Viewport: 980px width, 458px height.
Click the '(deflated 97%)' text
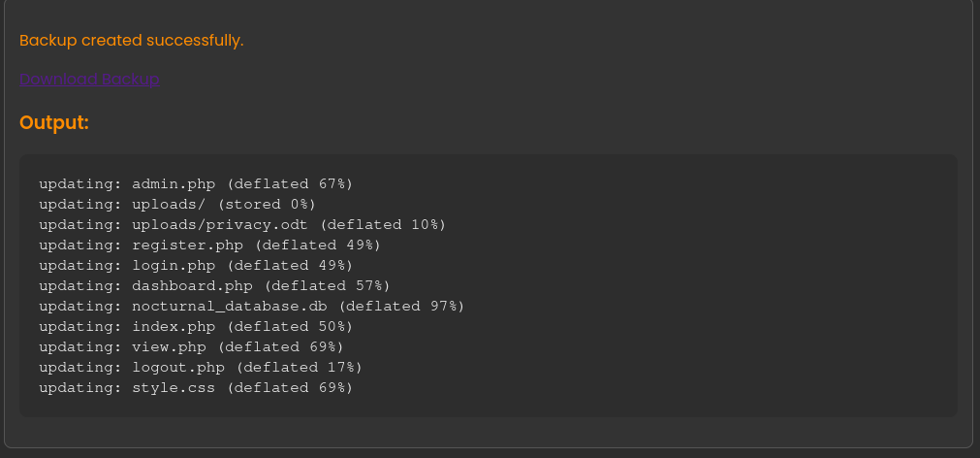click(x=401, y=306)
